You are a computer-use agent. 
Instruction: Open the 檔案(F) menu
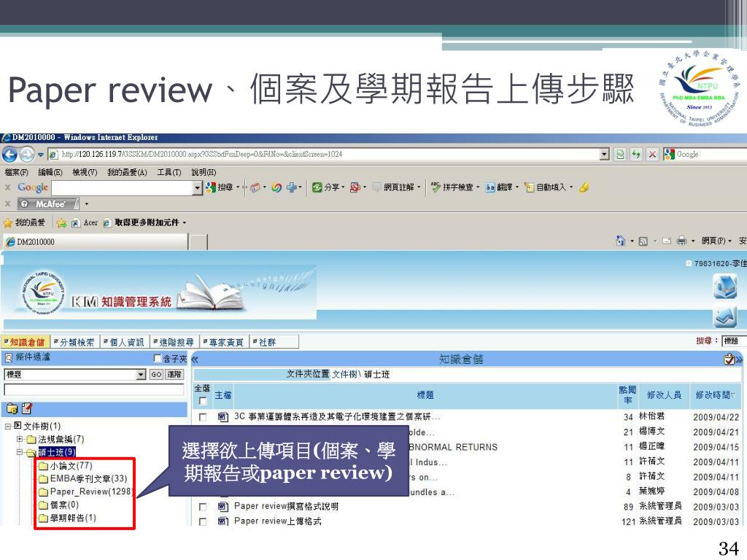[x=16, y=172]
